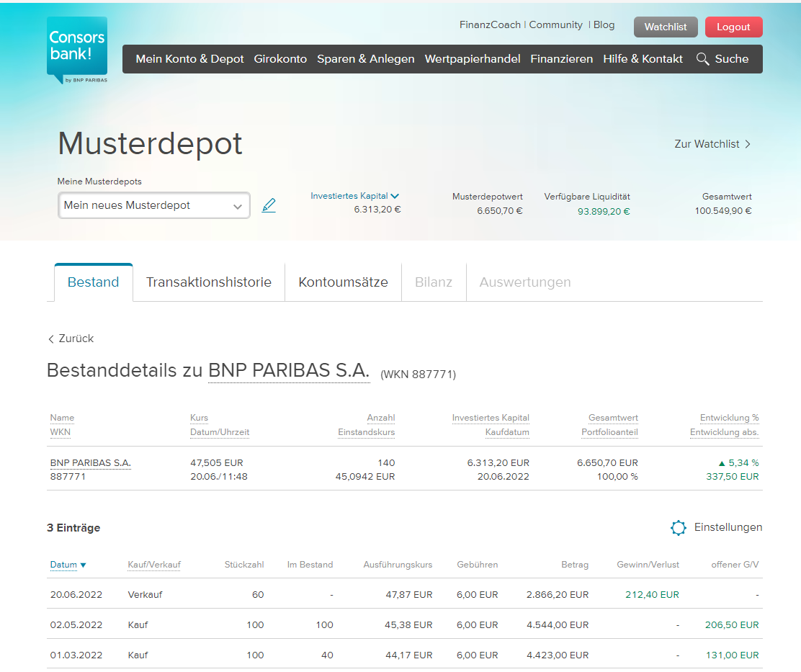Open the Community link

click(x=556, y=25)
